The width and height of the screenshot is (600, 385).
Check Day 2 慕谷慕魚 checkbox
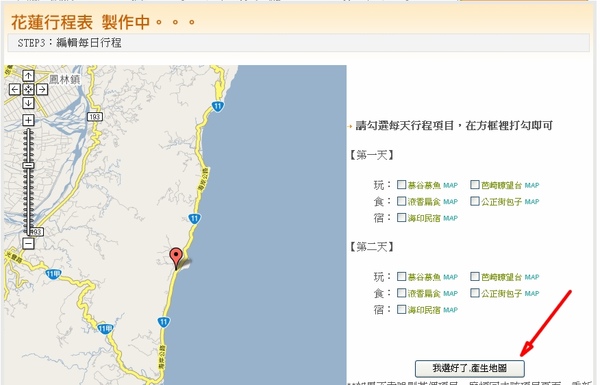(x=401, y=276)
